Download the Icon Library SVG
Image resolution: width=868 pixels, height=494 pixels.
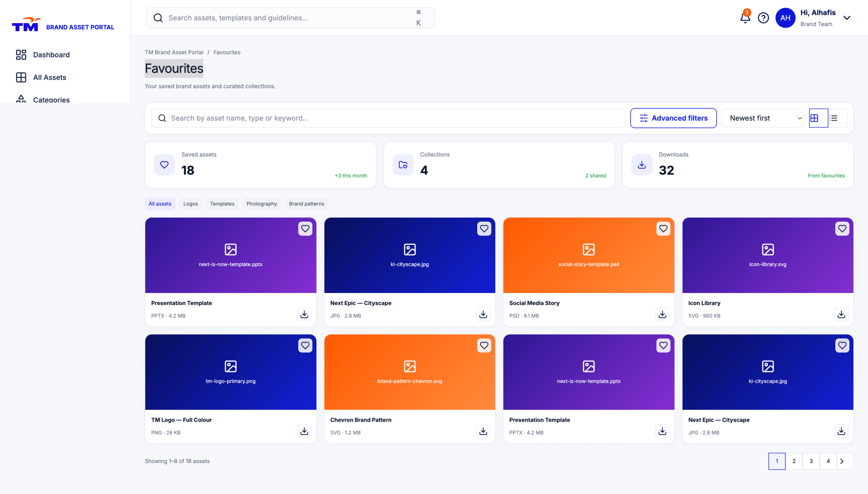pyautogui.click(x=841, y=314)
